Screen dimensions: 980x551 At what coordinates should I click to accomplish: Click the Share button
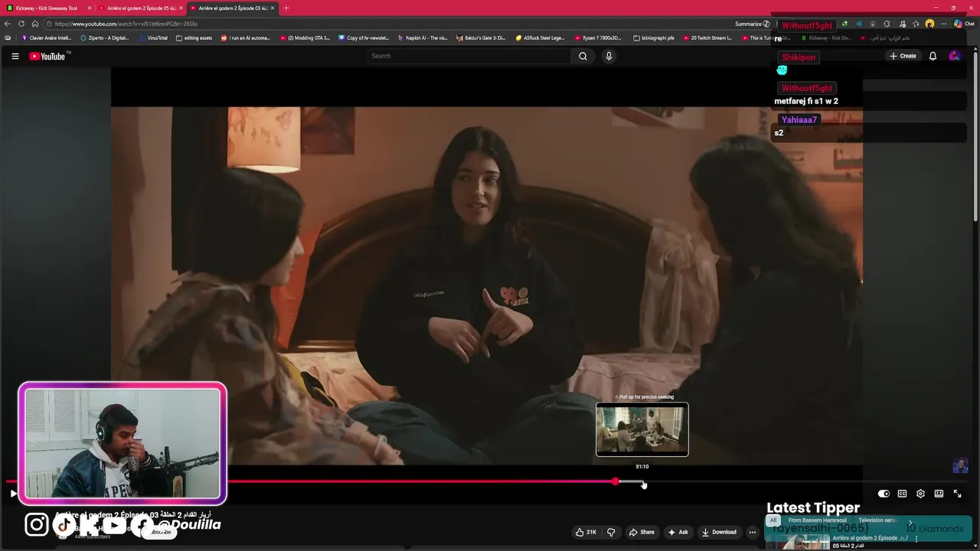642,532
